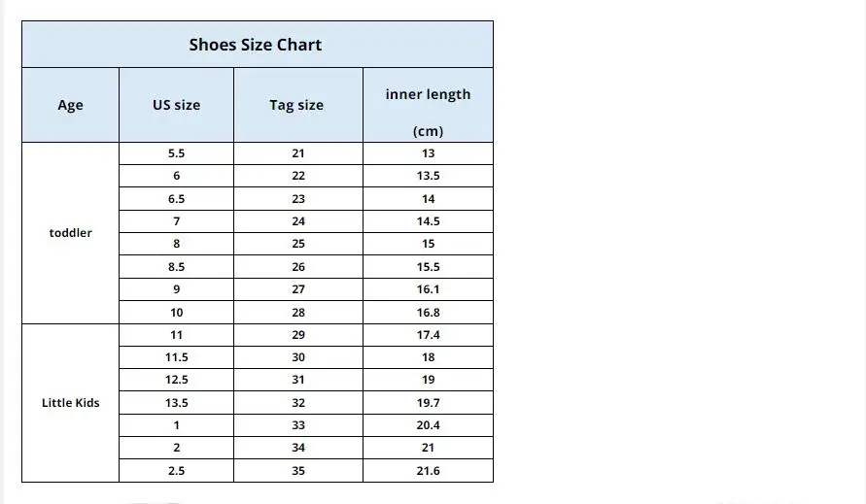Click inner length 21.6 cell
The width and height of the screenshot is (866, 504).
tap(428, 471)
